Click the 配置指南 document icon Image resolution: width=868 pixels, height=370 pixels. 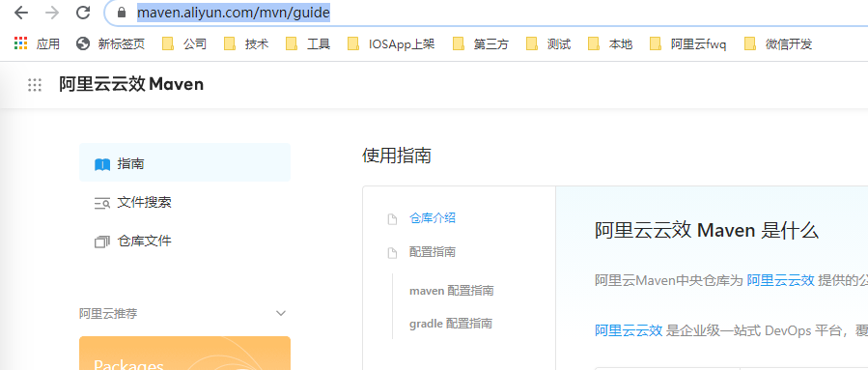[392, 254]
